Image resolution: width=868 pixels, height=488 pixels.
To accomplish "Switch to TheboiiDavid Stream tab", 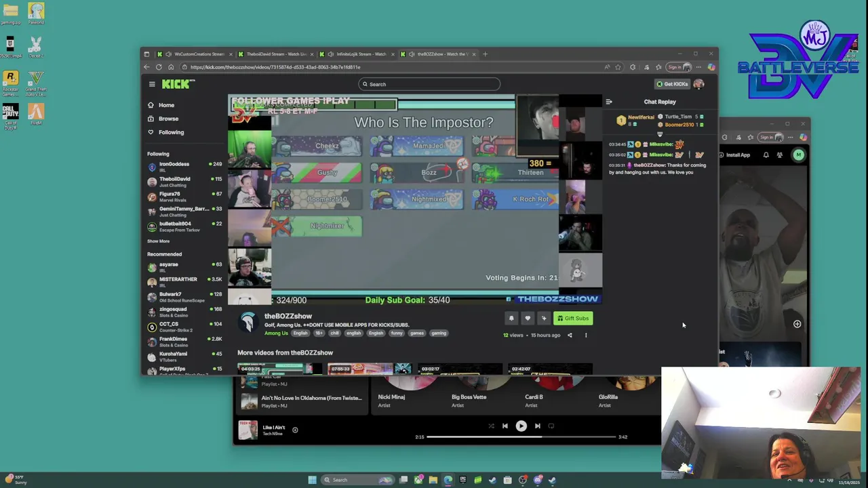I will [276, 54].
